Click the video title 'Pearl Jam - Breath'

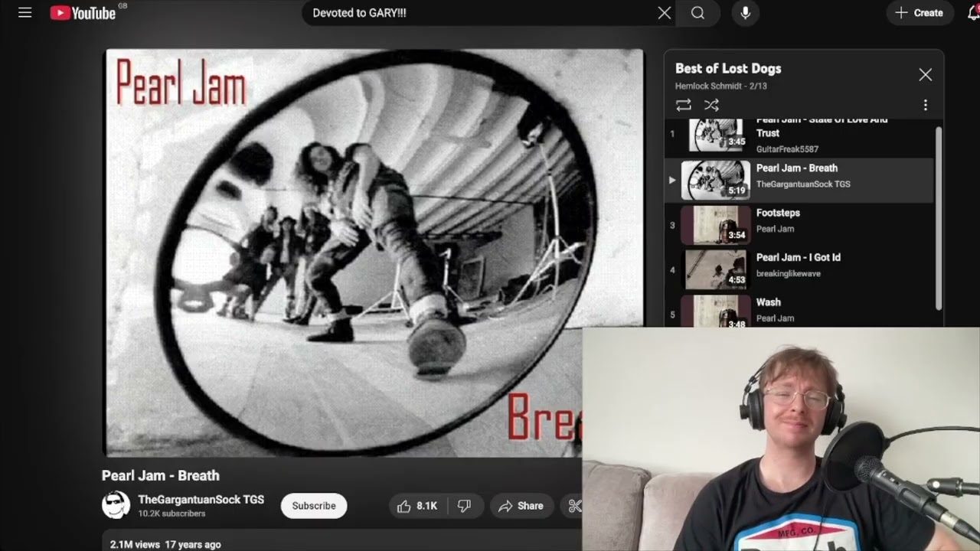161,475
